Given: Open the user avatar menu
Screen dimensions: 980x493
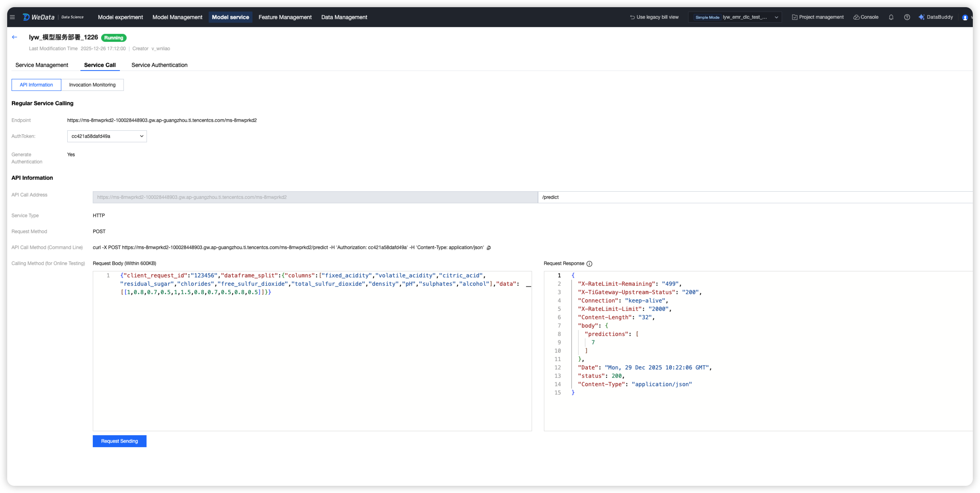Looking at the screenshot, I should 965,18.
